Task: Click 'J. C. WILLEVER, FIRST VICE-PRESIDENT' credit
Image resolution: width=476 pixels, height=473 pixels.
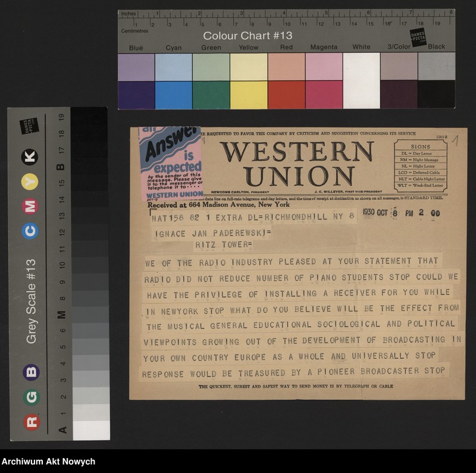Action: pos(348,192)
